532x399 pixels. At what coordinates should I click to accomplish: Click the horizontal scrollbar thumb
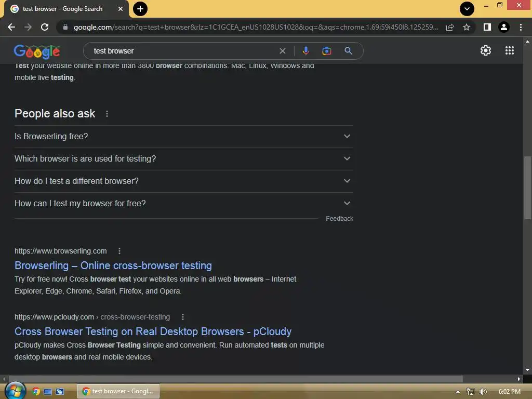(235, 379)
